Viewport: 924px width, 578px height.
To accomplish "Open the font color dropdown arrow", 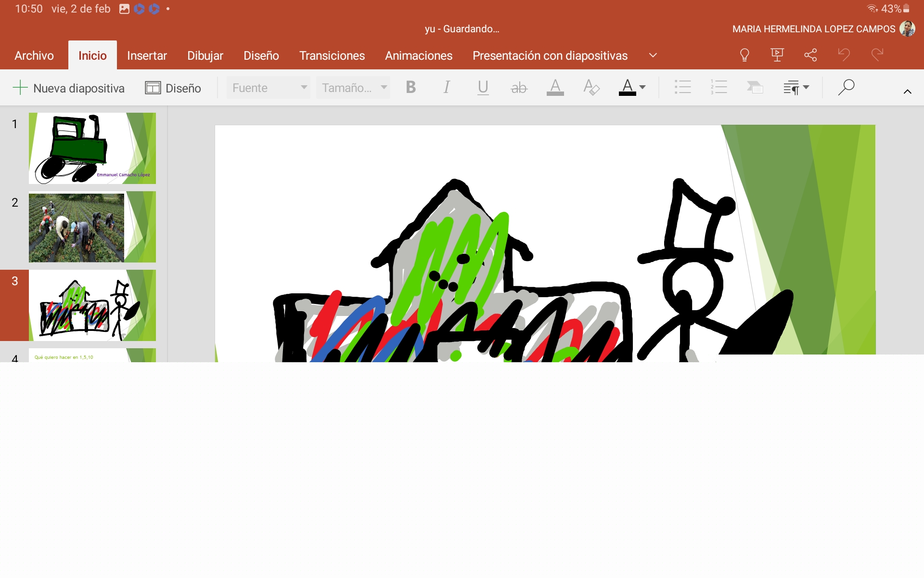I will (642, 87).
